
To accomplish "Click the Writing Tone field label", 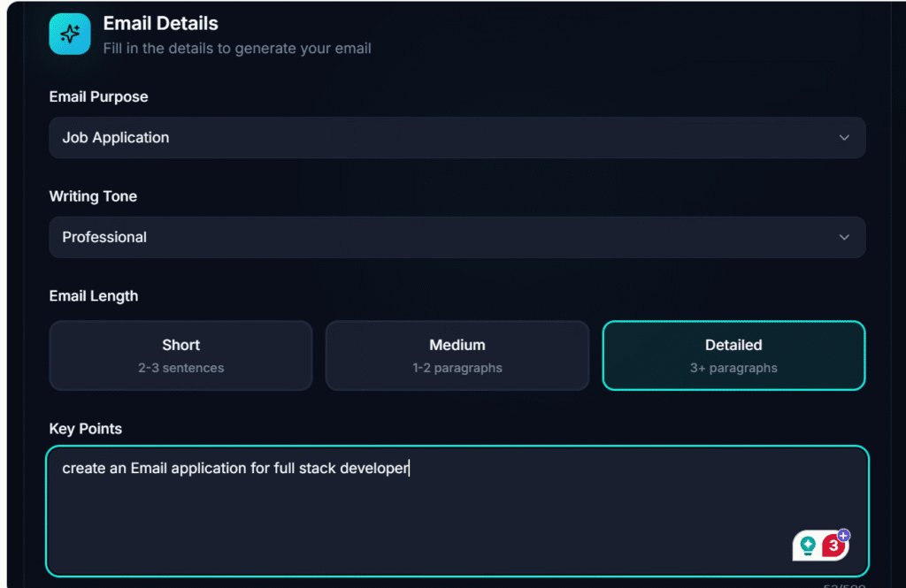I will pos(93,196).
